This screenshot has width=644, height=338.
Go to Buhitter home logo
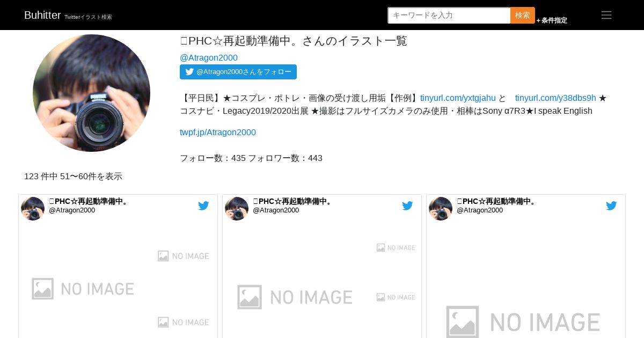click(42, 15)
